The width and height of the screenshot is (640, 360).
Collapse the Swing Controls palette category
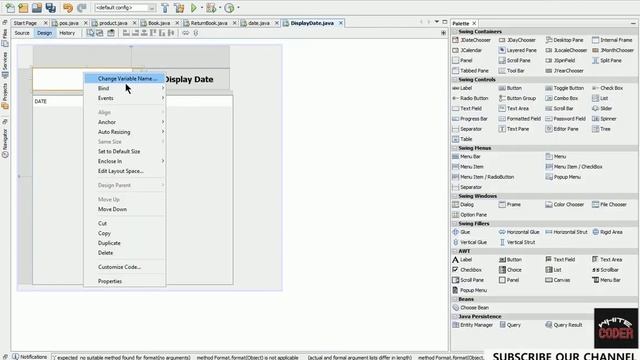click(455, 80)
